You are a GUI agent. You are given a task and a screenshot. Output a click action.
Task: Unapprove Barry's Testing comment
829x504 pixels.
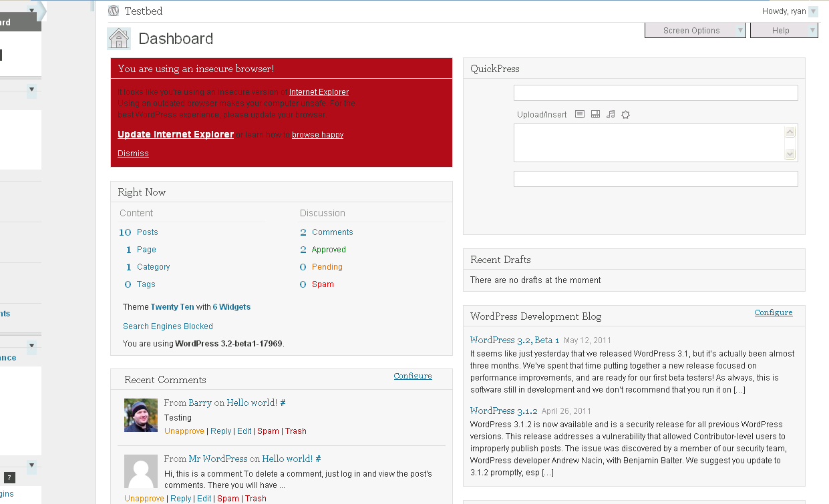point(184,431)
